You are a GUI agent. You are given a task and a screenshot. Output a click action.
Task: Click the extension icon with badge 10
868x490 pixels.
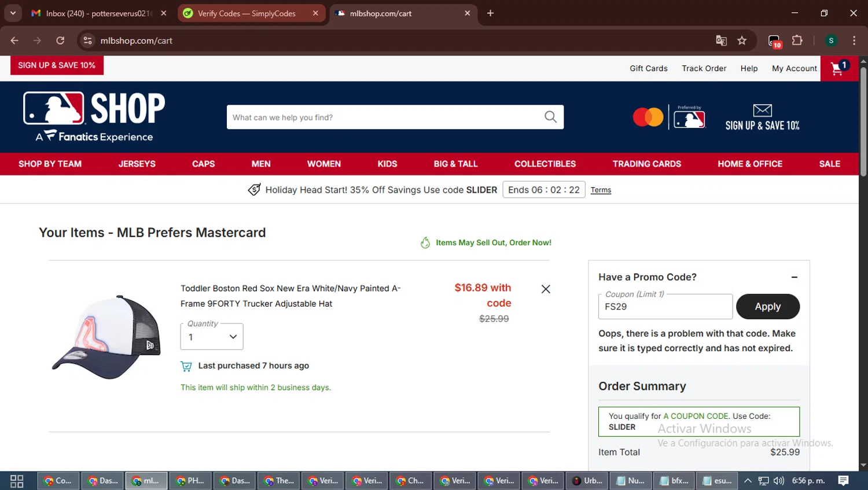click(x=774, y=41)
